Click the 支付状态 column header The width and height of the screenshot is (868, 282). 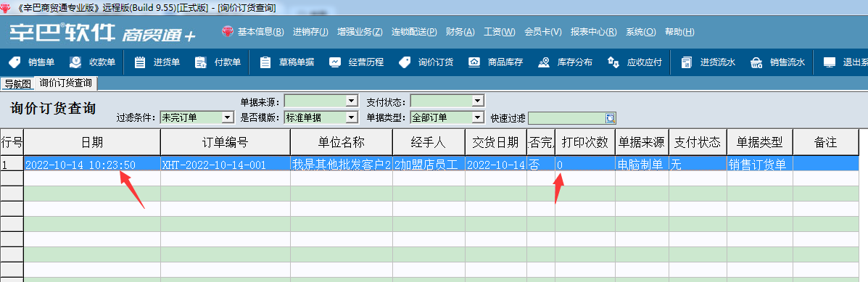(x=698, y=143)
